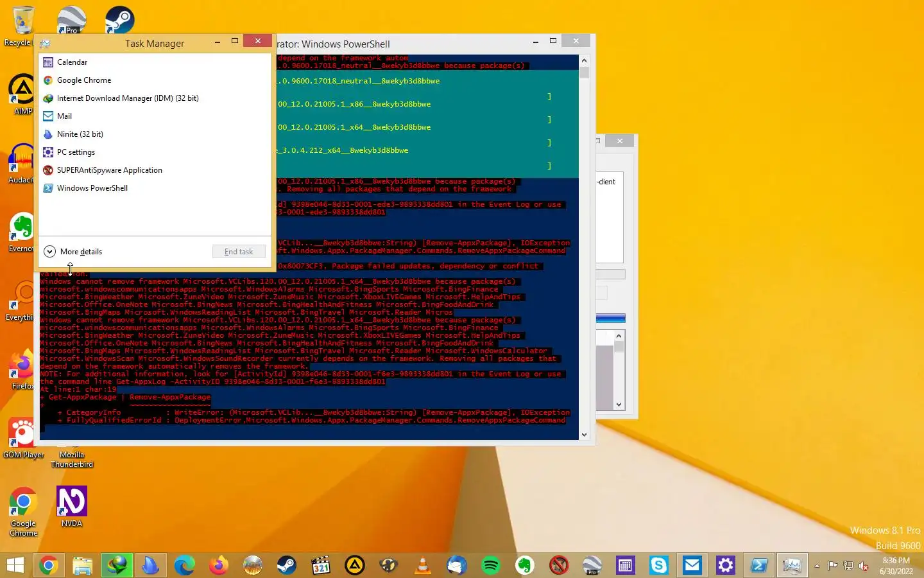The width and height of the screenshot is (924, 578).
Task: Select SUPERAntiSpyware Application row
Action: pos(155,170)
